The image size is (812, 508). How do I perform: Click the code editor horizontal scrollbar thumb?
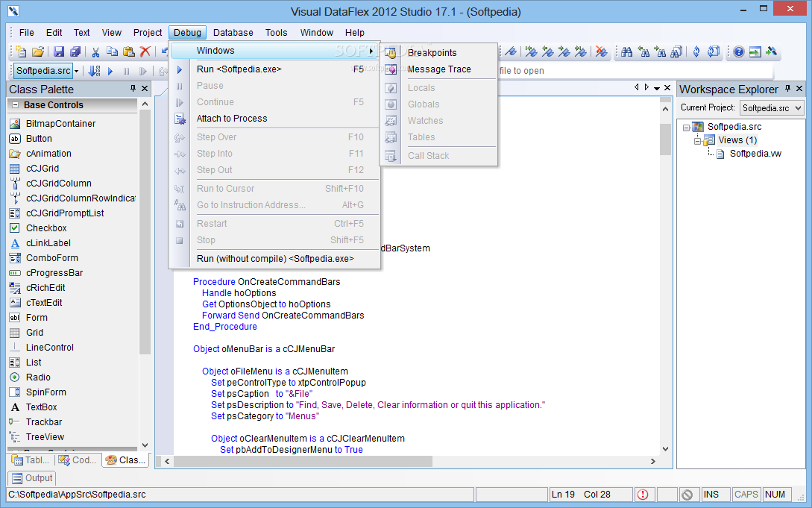(x=303, y=461)
